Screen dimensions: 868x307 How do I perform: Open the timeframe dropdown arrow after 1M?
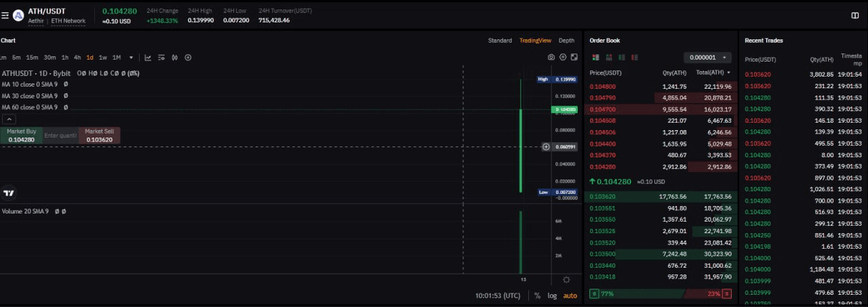pyautogui.click(x=132, y=58)
